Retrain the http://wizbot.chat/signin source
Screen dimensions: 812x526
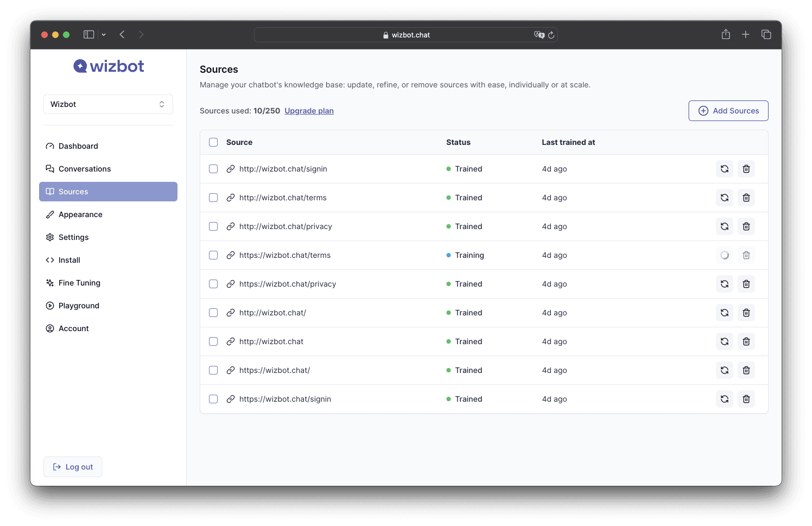(725, 169)
